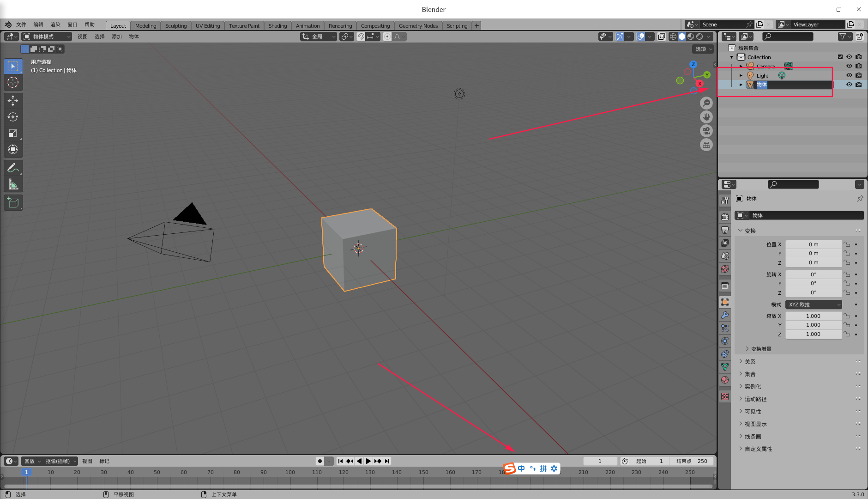This screenshot has height=499, width=868.
Task: Select the Rotate tool in the toolbar
Action: tap(13, 117)
